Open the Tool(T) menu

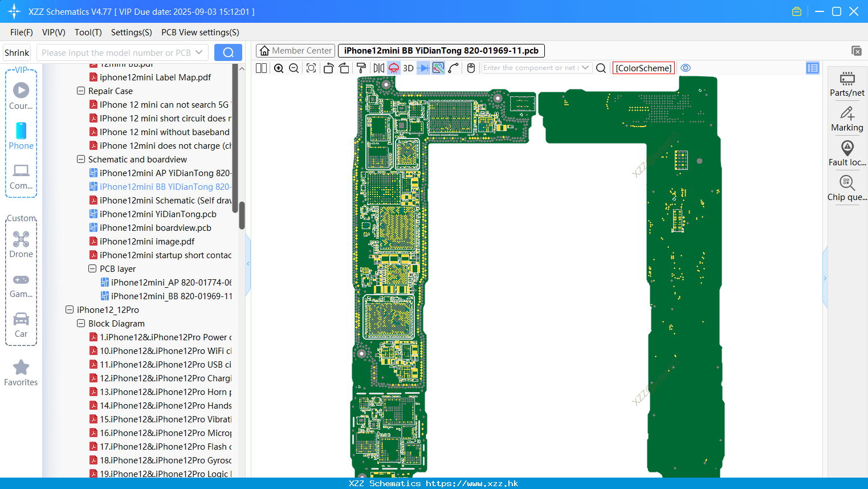click(x=88, y=32)
